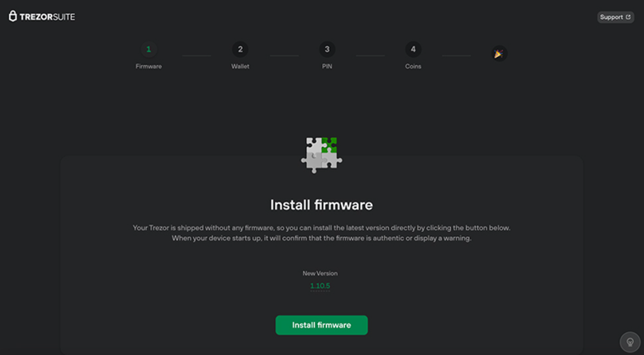Click the 'New Version' label
Viewport: 644px width, 355px height.
pos(320,273)
